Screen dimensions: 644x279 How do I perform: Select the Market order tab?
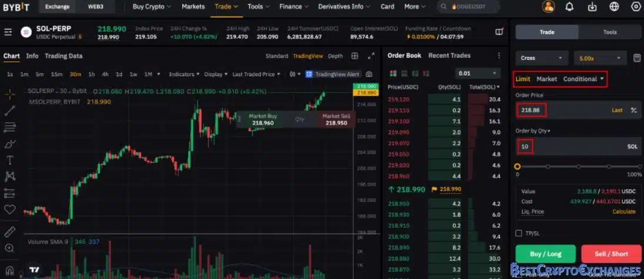click(x=546, y=79)
